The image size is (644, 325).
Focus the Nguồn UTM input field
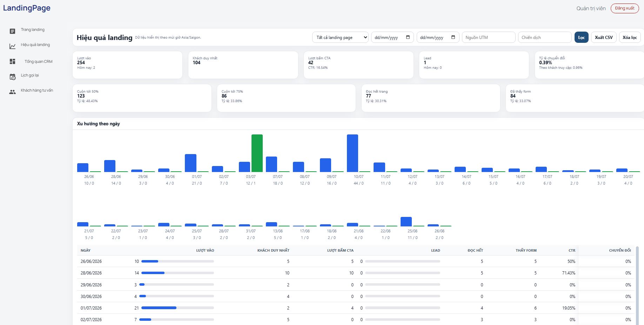coord(489,37)
